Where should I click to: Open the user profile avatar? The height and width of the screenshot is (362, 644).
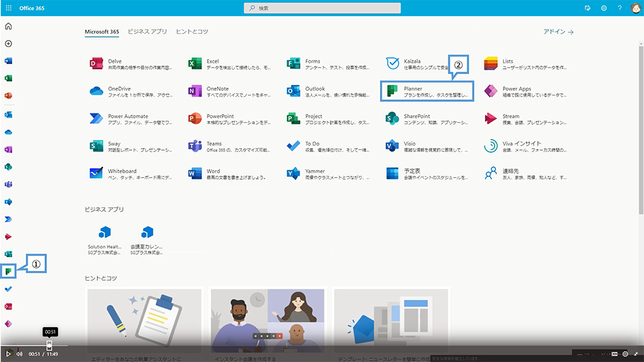[636, 8]
